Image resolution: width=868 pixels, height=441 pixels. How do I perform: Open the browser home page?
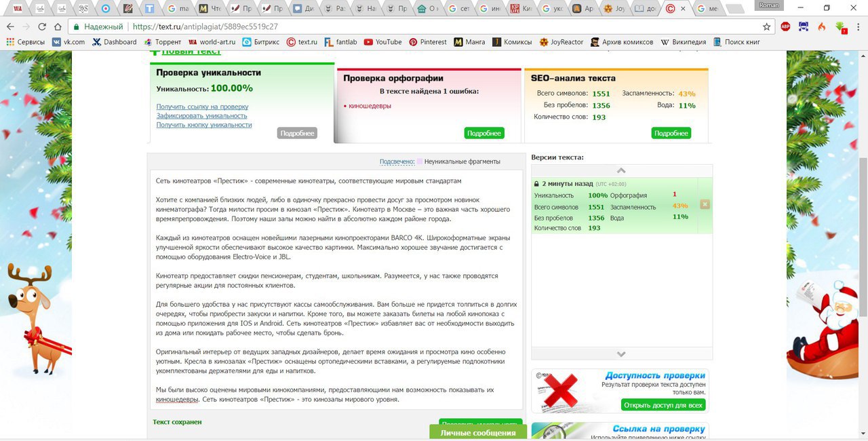click(57, 26)
